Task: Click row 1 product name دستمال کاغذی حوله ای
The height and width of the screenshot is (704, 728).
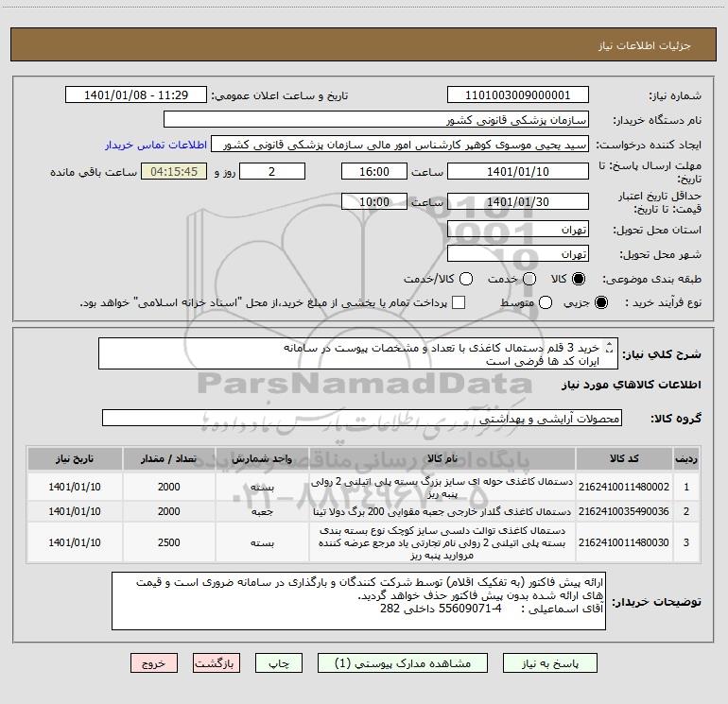Action: pos(442,488)
